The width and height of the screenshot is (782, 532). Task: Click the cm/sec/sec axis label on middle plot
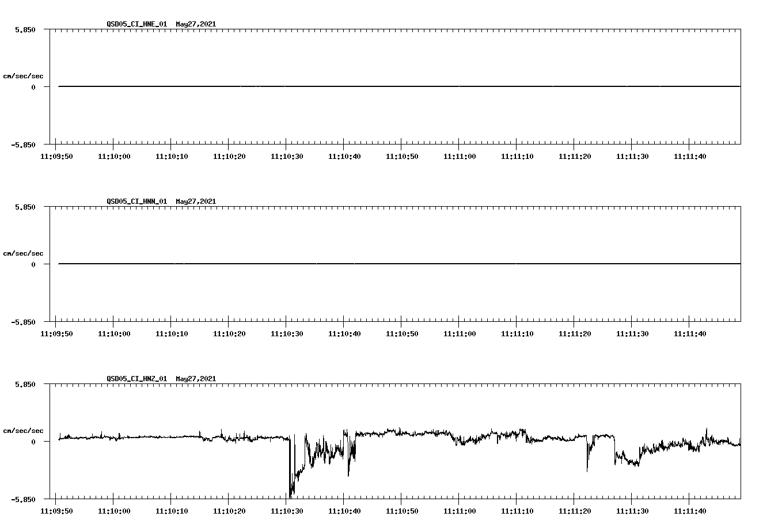pyautogui.click(x=24, y=253)
